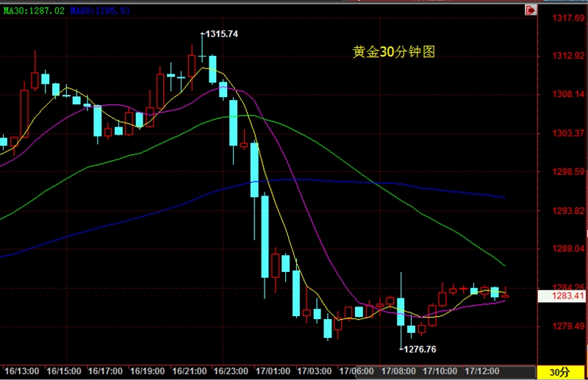Screen dimensions: 588x380
Task: Click the 17/08:00 time axis label
Action: pyautogui.click(x=398, y=371)
